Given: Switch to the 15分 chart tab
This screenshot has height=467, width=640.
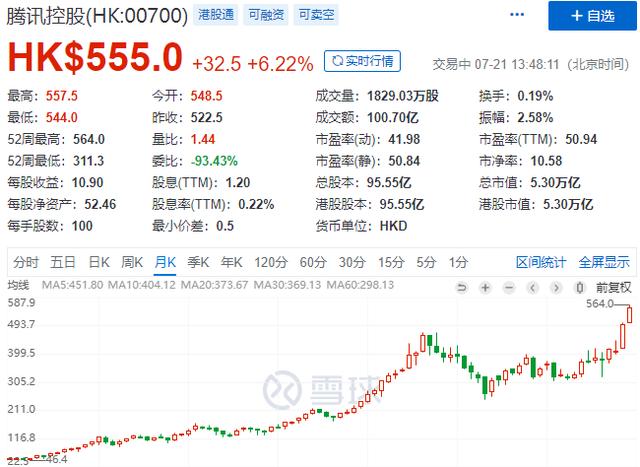Looking at the screenshot, I should 391,262.
